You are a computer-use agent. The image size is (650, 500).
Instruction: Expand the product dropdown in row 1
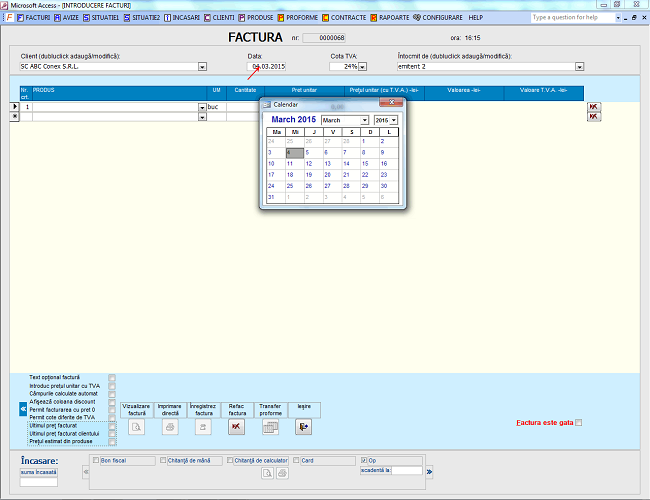(202, 107)
